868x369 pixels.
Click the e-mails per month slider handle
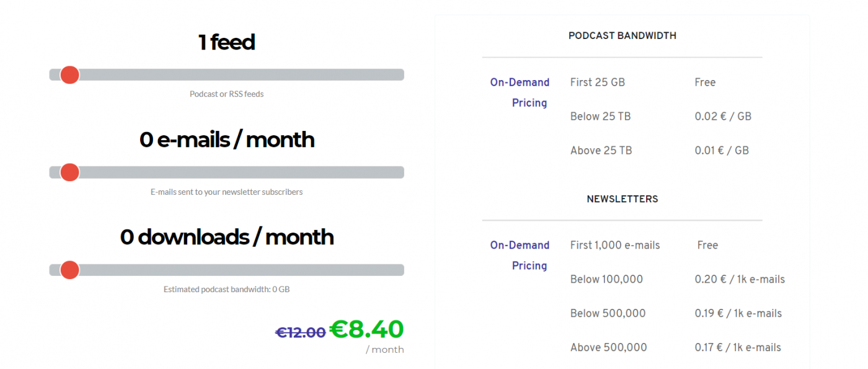pyautogui.click(x=69, y=172)
